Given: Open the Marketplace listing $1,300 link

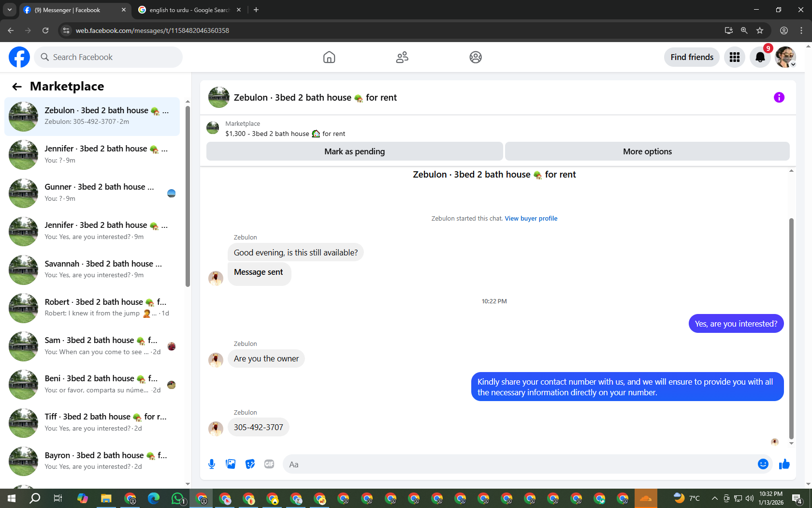Looking at the screenshot, I should tap(285, 134).
